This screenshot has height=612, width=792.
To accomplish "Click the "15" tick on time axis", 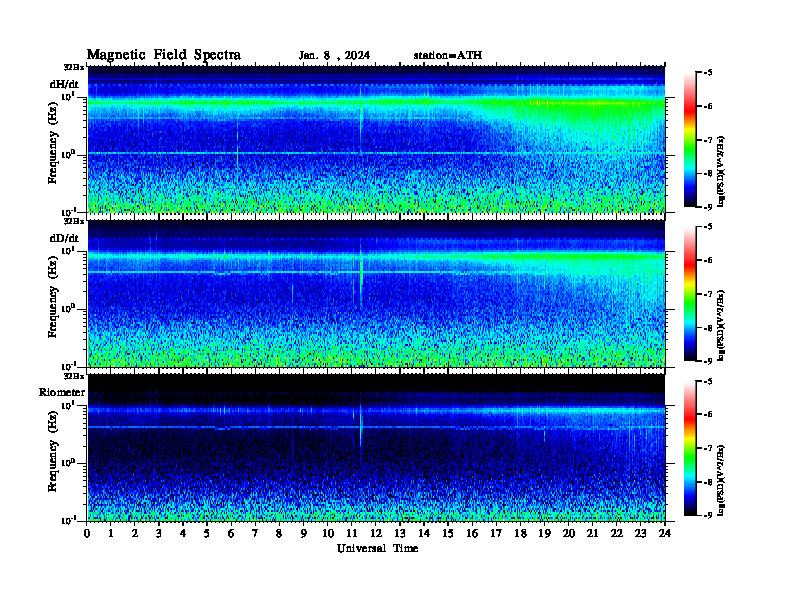I will pos(448,533).
